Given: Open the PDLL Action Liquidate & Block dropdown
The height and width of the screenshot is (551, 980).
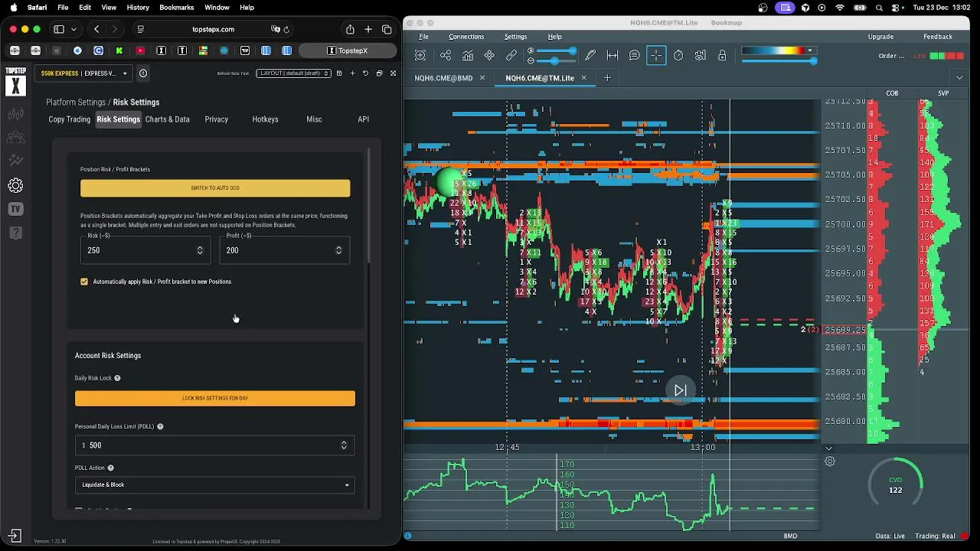Looking at the screenshot, I should [x=215, y=484].
